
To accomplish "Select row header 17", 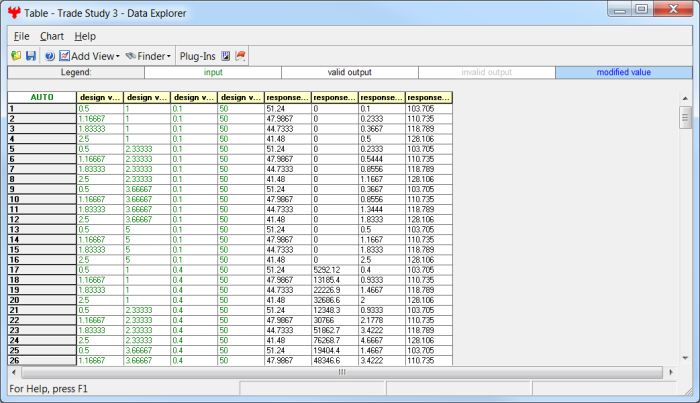I will (42, 269).
